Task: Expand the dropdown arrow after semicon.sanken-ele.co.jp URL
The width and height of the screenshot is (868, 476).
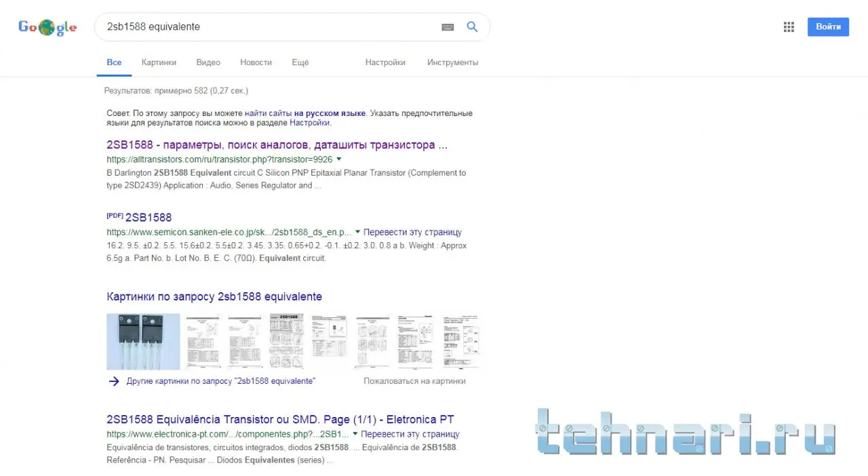Action: (x=357, y=232)
